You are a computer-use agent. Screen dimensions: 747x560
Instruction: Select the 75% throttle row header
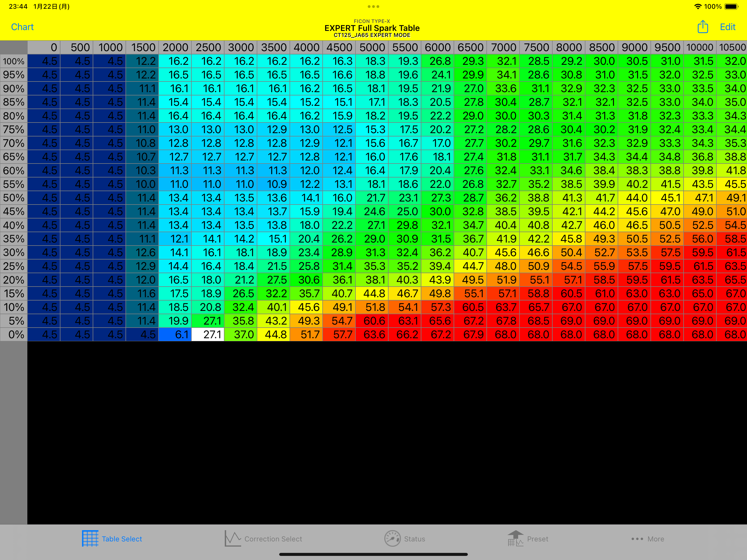pyautogui.click(x=13, y=129)
